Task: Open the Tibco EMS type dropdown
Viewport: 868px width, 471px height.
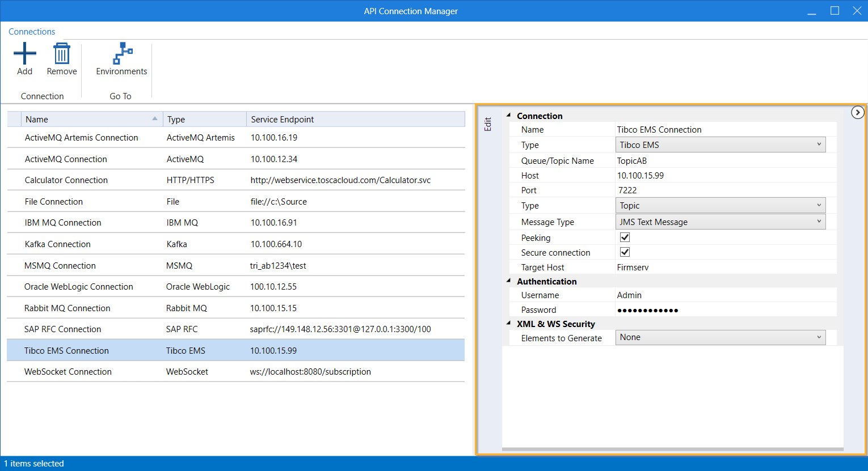Action: [x=720, y=145]
